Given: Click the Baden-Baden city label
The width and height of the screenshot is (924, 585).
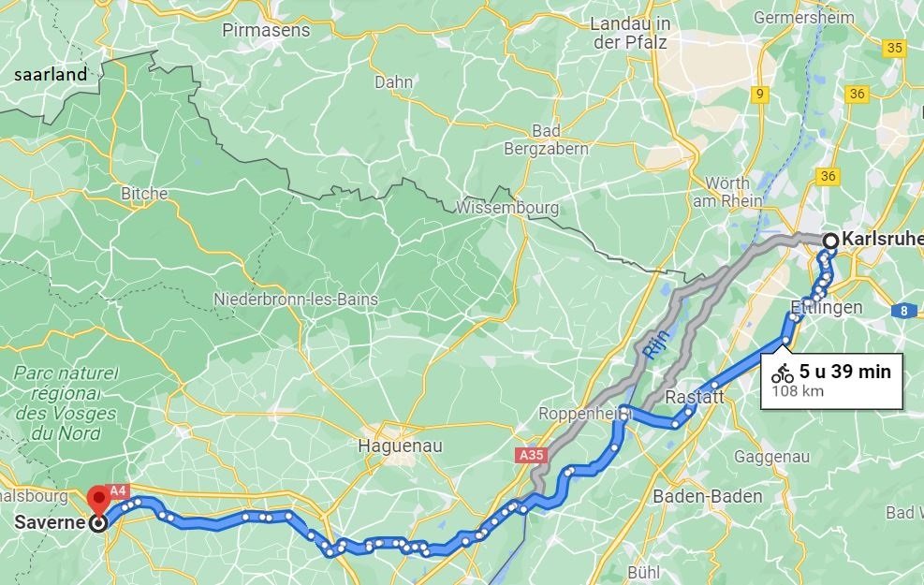Looking at the screenshot, I should click(x=708, y=497).
